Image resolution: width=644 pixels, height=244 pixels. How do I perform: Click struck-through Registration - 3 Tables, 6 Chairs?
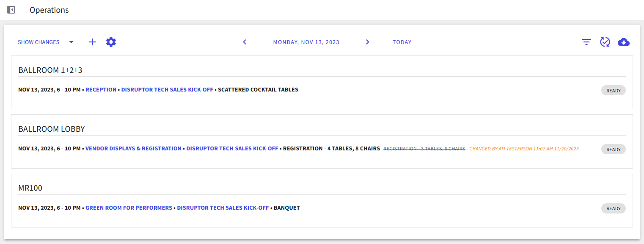[424, 149]
